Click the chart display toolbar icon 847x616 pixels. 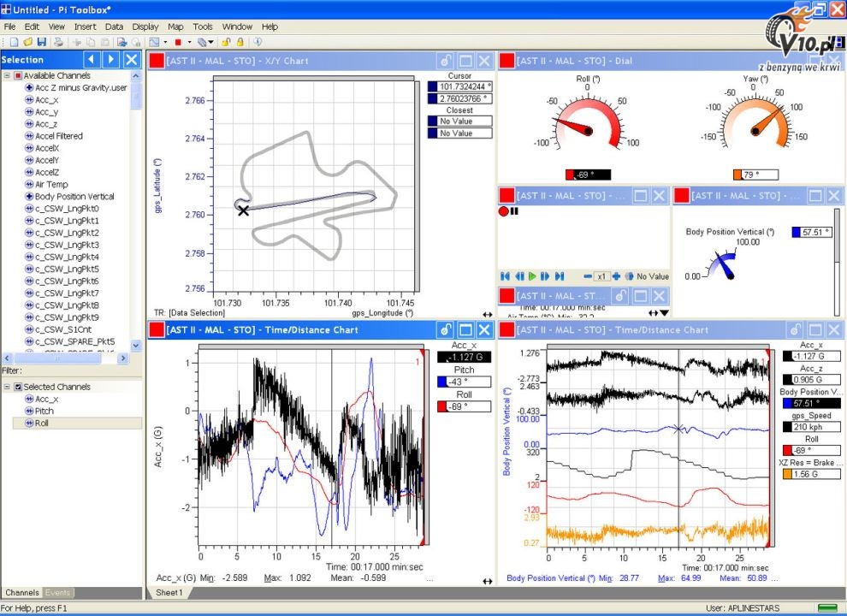pos(155,42)
